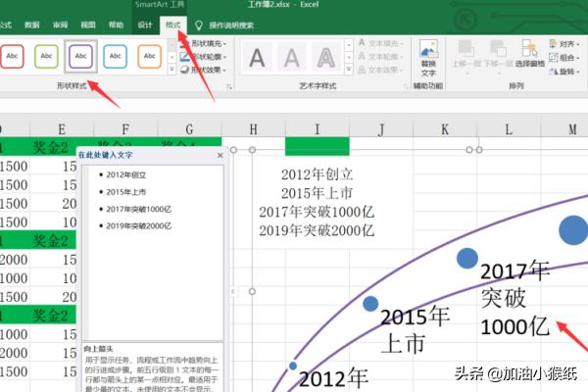
Task: Apply the light gray A WordArt style
Action: [292, 58]
